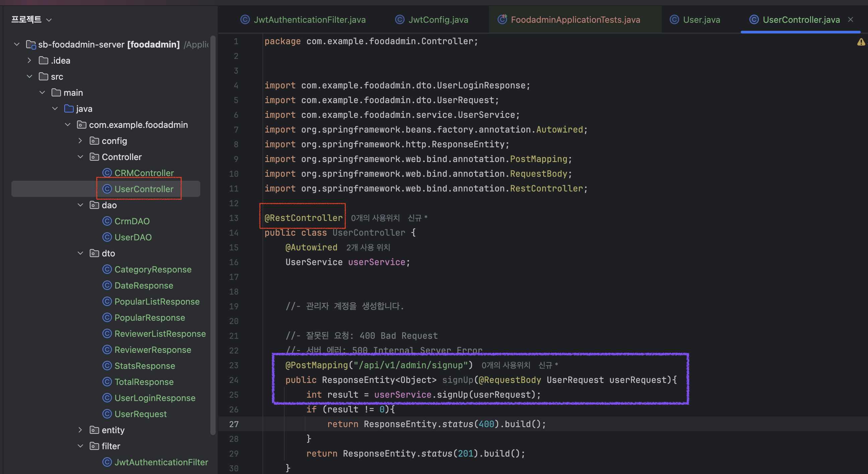The width and height of the screenshot is (868, 474).
Task: Collapse the dto package
Action: pyautogui.click(x=80, y=253)
